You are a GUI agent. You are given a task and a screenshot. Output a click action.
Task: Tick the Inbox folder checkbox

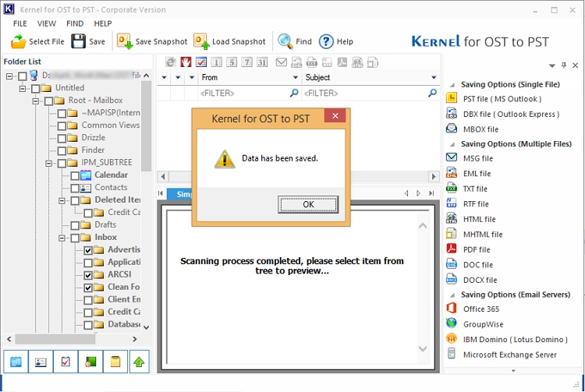[75, 238]
